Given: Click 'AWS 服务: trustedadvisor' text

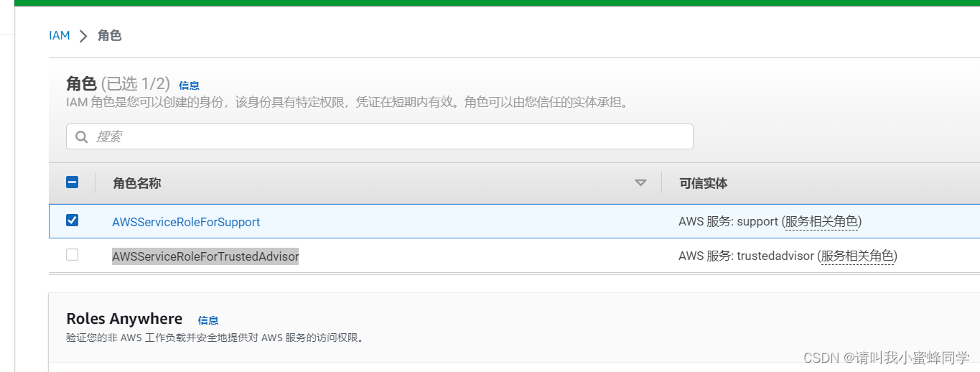Looking at the screenshot, I should pyautogui.click(x=746, y=256).
